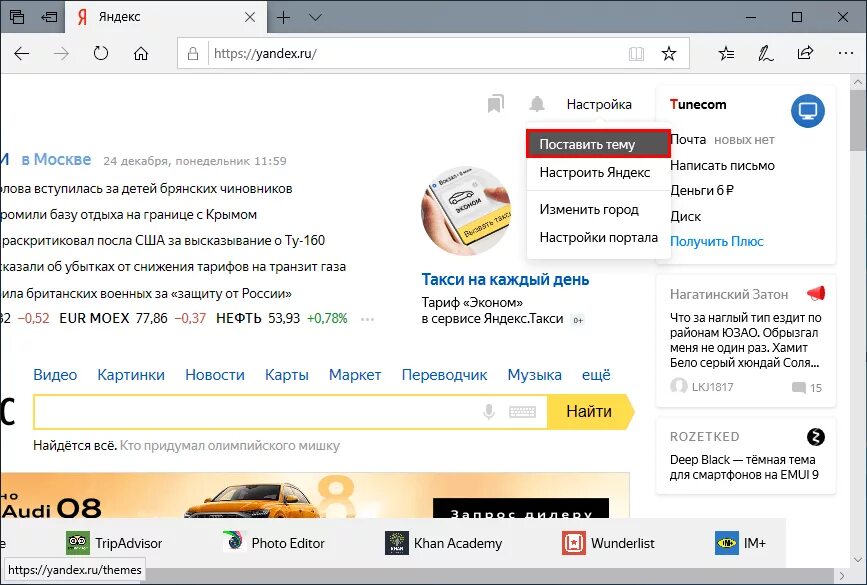
Task: Click the browser Forward arrow
Action: [x=61, y=54]
